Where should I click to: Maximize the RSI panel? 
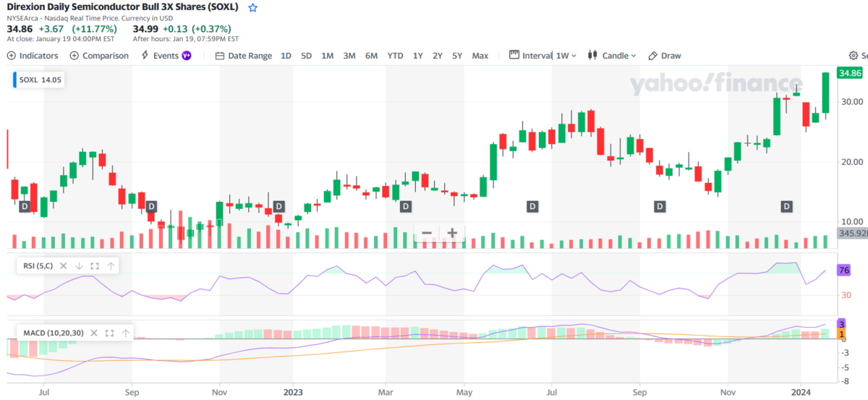tap(95, 265)
